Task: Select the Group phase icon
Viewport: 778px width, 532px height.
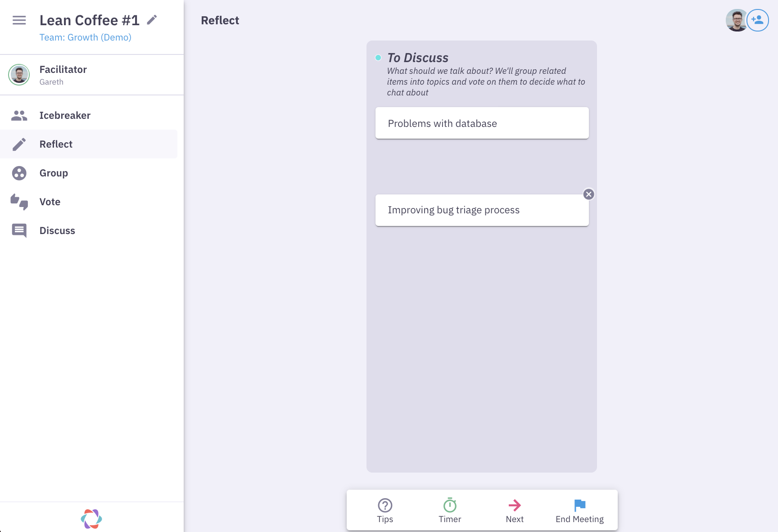Action: 19,173
